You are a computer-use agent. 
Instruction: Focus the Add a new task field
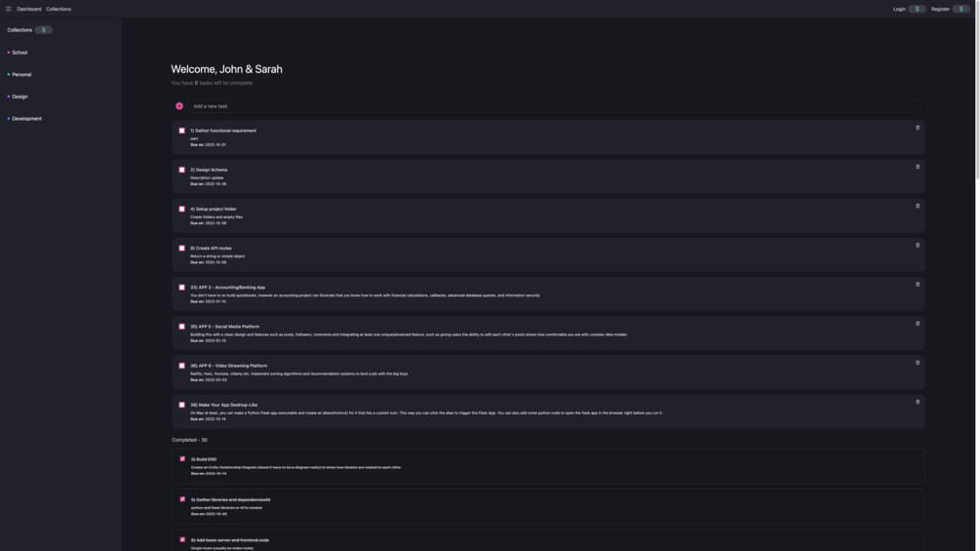(546, 106)
